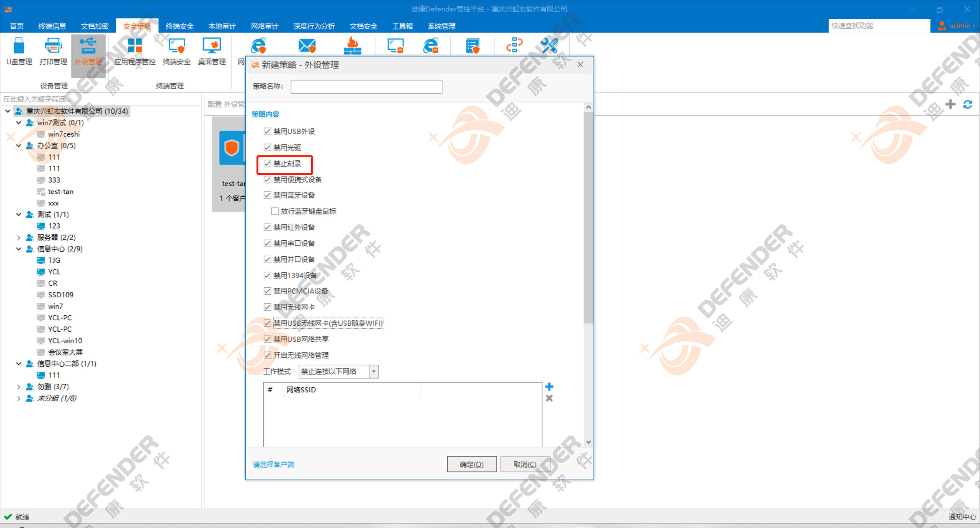Expand the 未分组 group
Viewport: 980px width, 528px height.
18,398
